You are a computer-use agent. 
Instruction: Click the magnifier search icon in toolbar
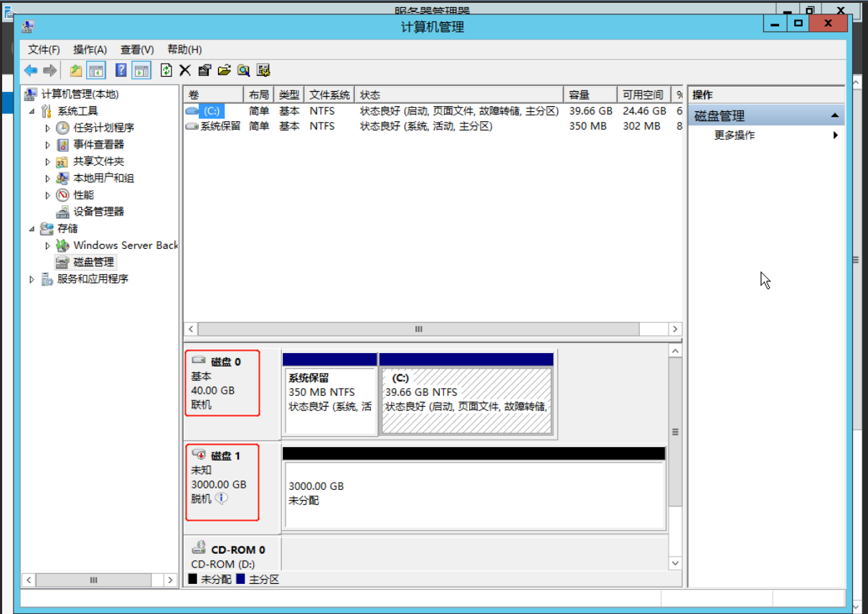pyautogui.click(x=243, y=70)
